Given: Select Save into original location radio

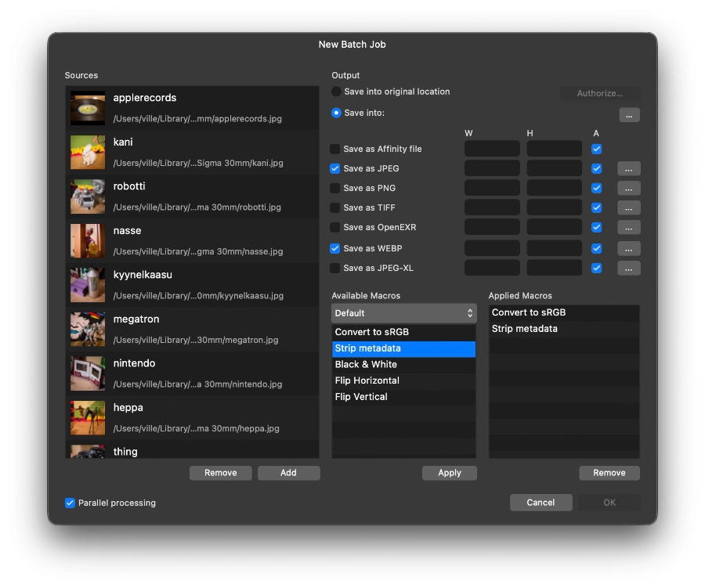Looking at the screenshot, I should (336, 92).
